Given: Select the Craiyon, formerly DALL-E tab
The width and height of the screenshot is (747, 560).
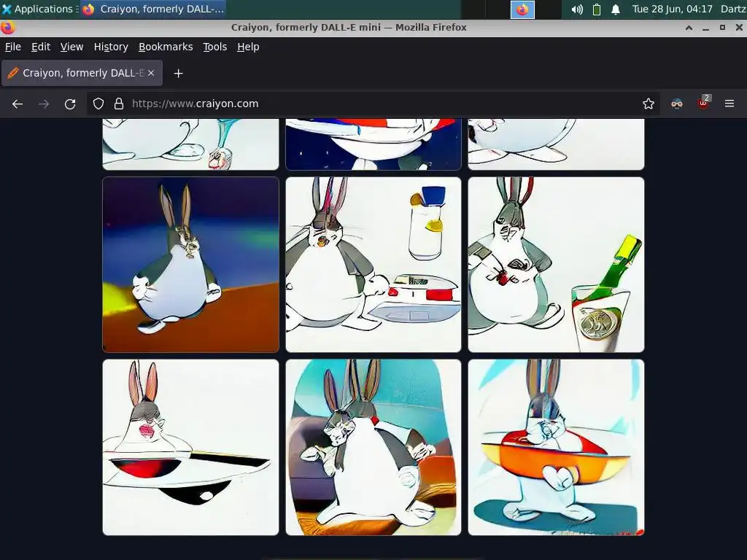Looking at the screenshot, I should pyautogui.click(x=82, y=73).
